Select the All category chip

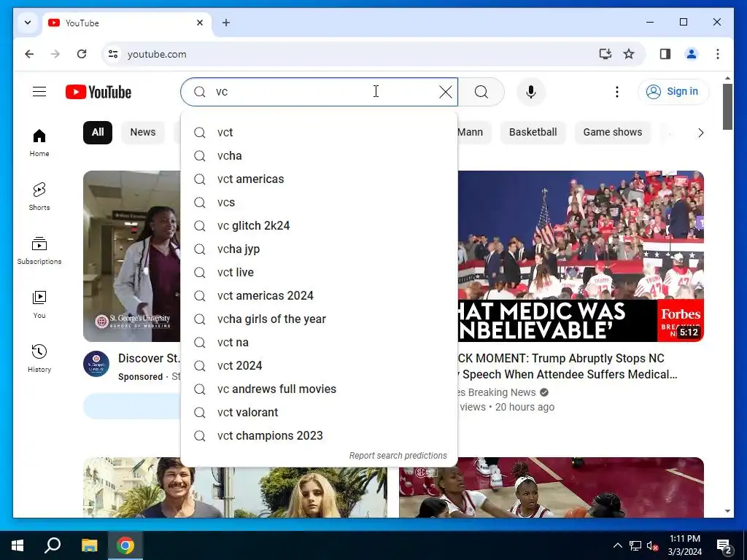pos(98,133)
